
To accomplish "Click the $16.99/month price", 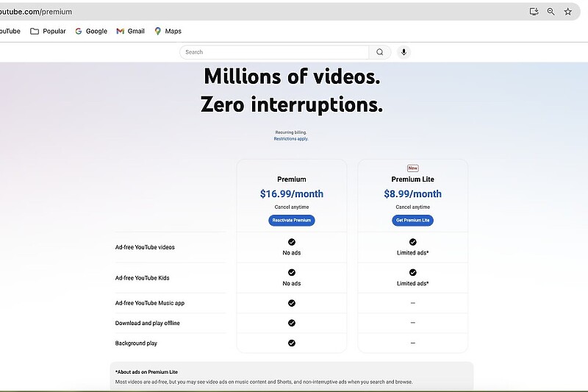I will tap(292, 194).
